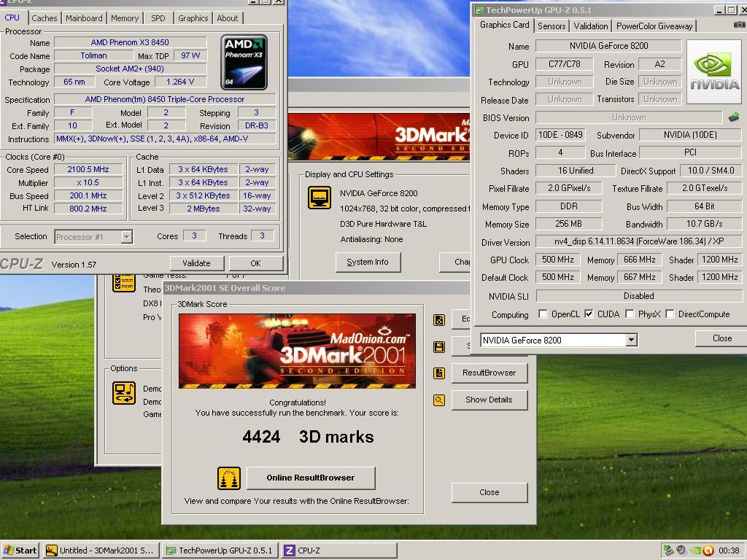Click OK in the CPU-Z window

click(255, 263)
